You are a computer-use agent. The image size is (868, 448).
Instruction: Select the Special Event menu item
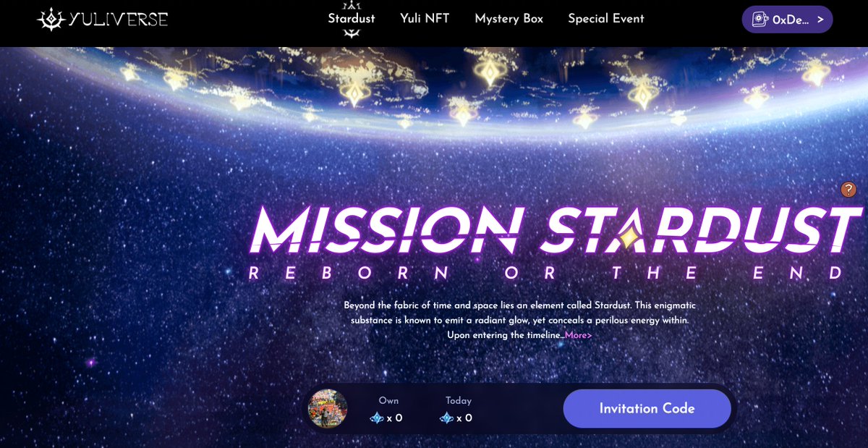[606, 18]
